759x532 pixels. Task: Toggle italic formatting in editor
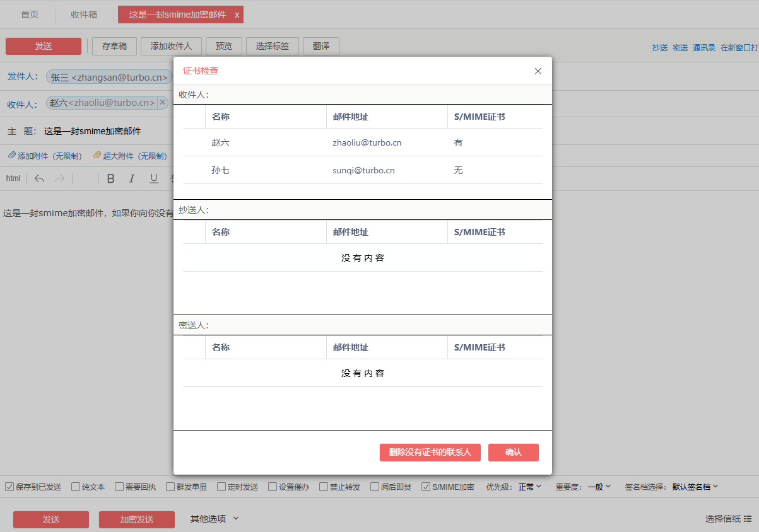[x=132, y=178]
